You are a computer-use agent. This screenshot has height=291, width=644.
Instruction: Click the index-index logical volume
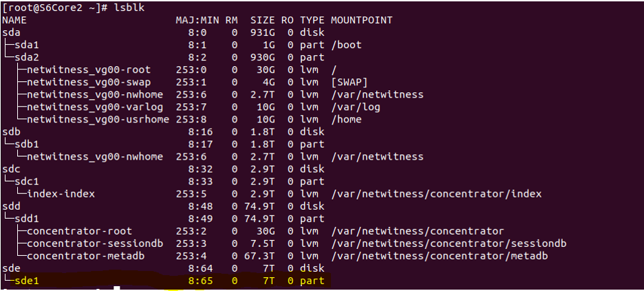(x=61, y=193)
